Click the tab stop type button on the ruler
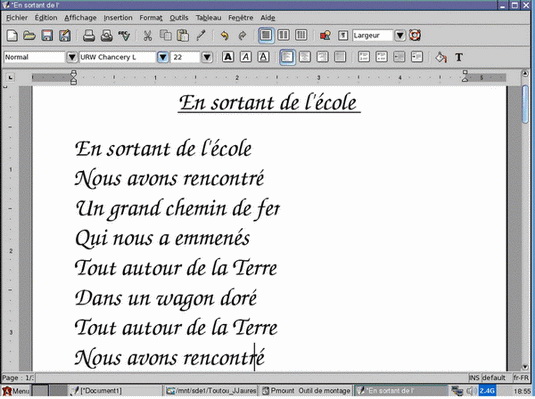 coord(11,78)
